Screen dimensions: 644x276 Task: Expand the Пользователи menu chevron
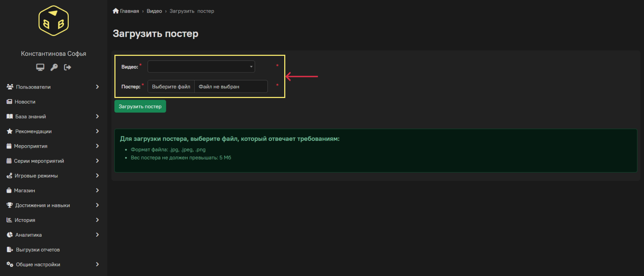click(97, 87)
